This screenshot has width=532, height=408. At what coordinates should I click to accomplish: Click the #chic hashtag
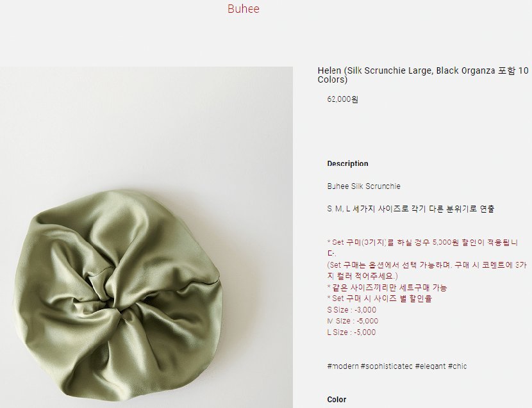458,366
